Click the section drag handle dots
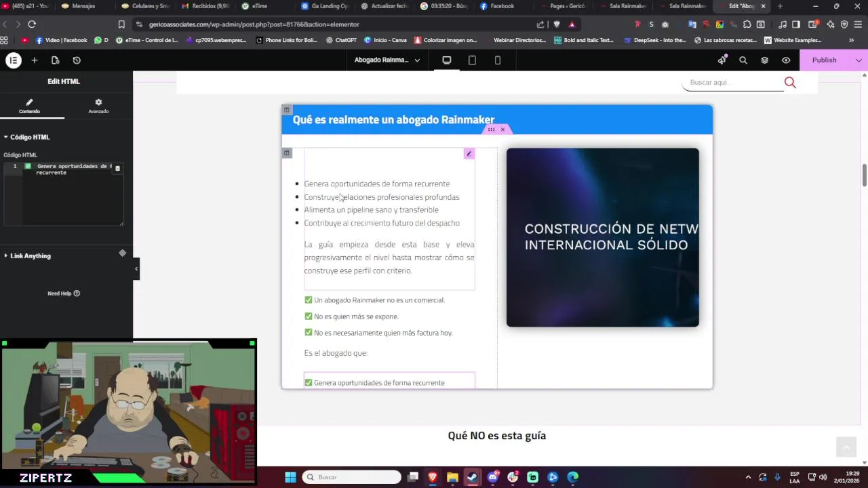This screenshot has width=868, height=488. [491, 129]
